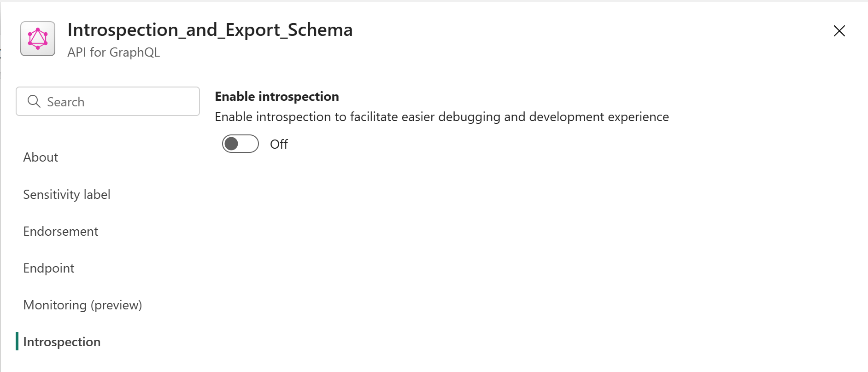
Task: Click the green selection bar beside Introspection
Action: (17, 341)
